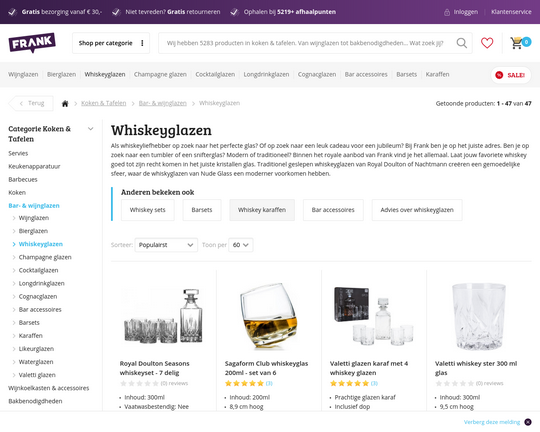Click Advies over whiskeyglazen button
Viewport: 540px width, 432px height.
coord(417,210)
